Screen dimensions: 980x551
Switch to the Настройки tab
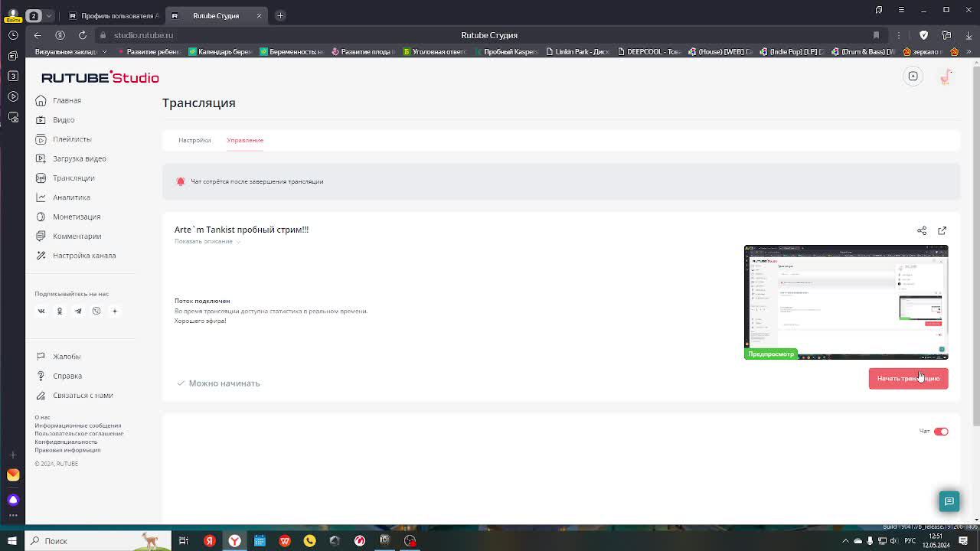tap(194, 140)
